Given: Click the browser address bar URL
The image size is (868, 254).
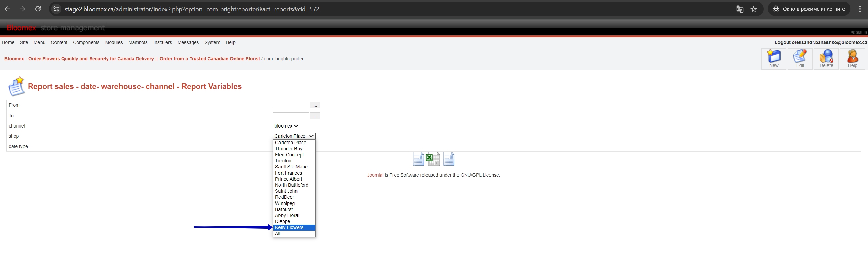Looking at the screenshot, I should click(x=192, y=9).
